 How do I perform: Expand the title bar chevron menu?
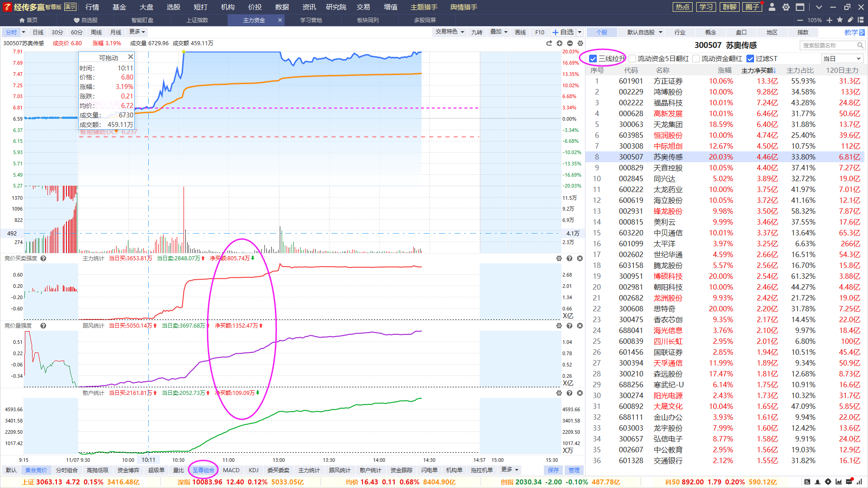coord(819,7)
